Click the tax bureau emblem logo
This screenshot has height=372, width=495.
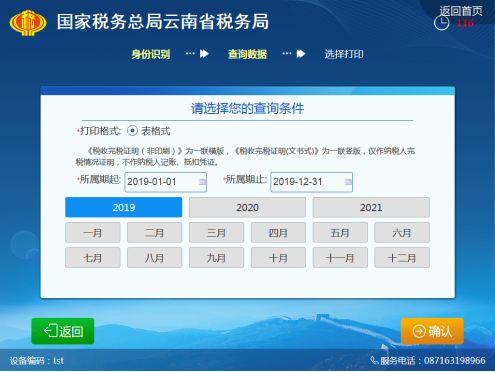(28, 23)
